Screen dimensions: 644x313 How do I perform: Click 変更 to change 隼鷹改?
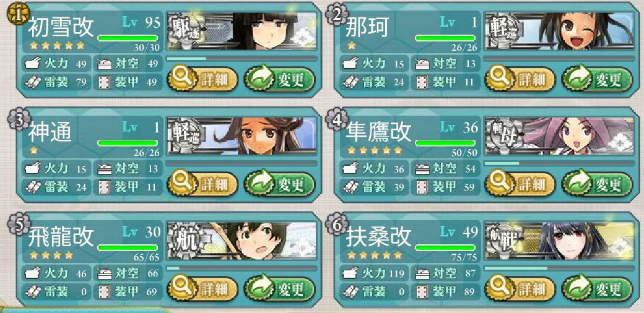pos(598,184)
